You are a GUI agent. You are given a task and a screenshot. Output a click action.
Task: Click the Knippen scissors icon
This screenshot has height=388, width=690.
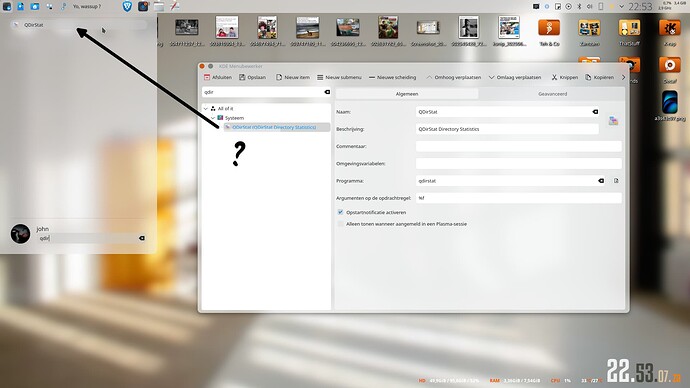coord(554,77)
